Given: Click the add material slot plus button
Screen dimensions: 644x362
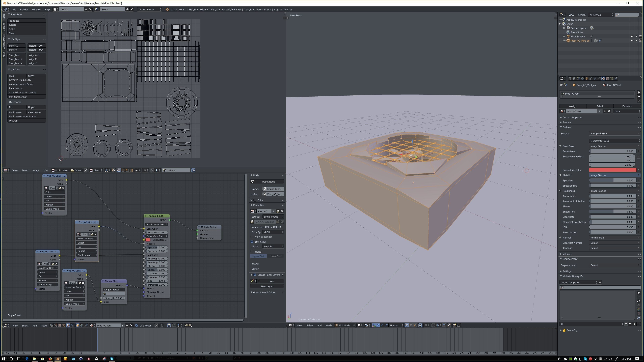Looking at the screenshot, I should coord(638,93).
